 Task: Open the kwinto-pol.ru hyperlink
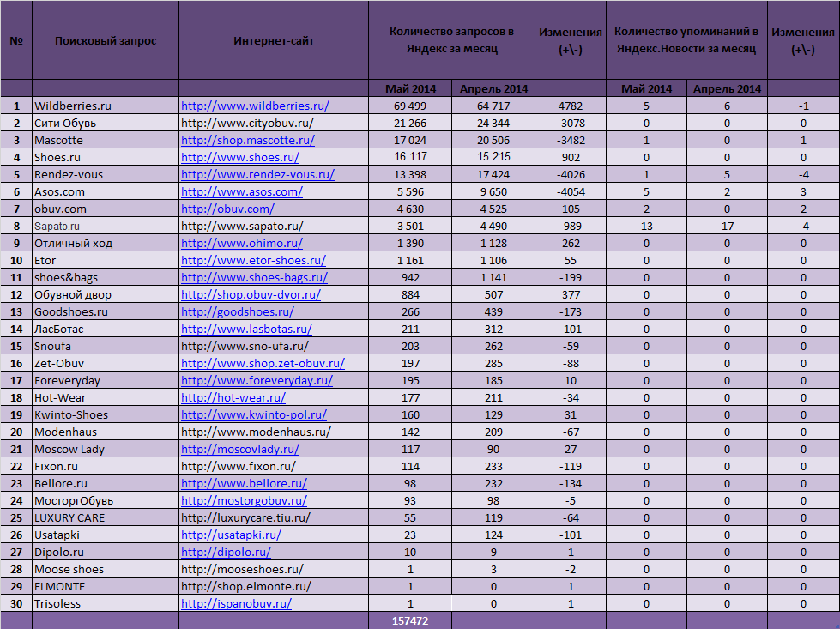(x=254, y=414)
